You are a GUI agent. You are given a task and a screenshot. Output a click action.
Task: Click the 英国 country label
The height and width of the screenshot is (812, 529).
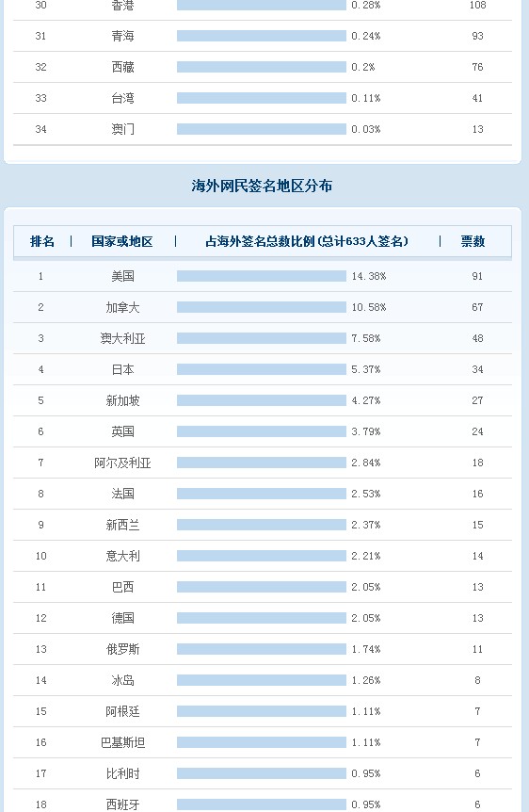click(x=122, y=431)
